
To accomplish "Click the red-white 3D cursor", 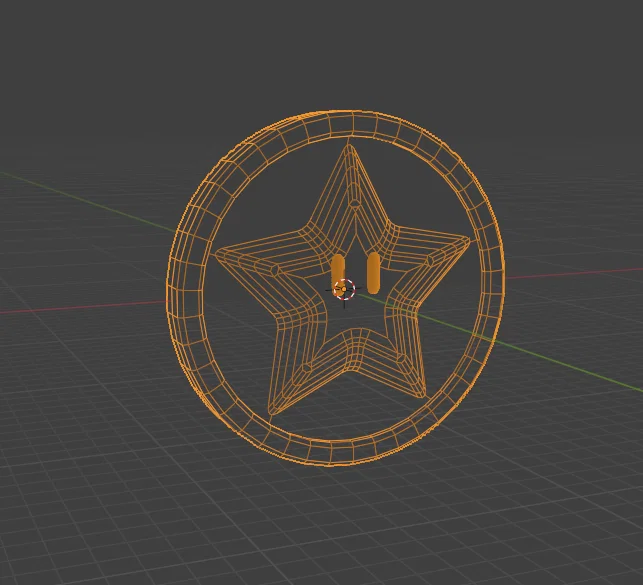I will tap(344, 289).
